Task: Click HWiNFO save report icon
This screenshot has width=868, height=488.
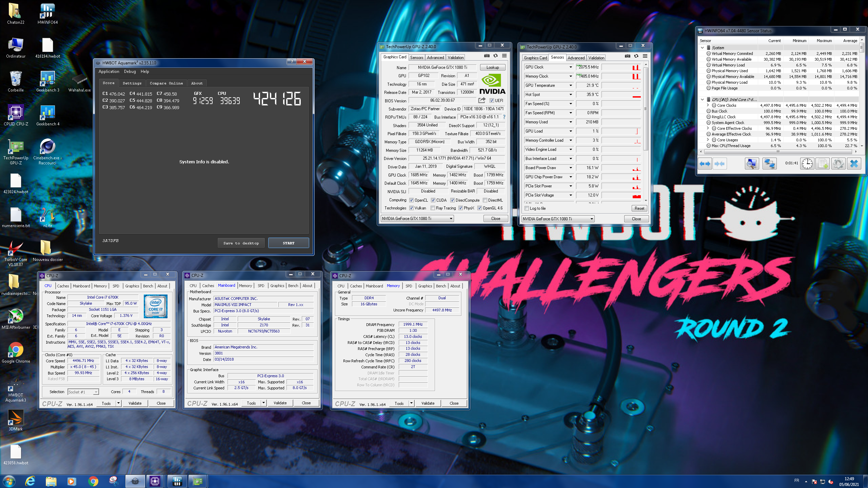Action: click(823, 164)
